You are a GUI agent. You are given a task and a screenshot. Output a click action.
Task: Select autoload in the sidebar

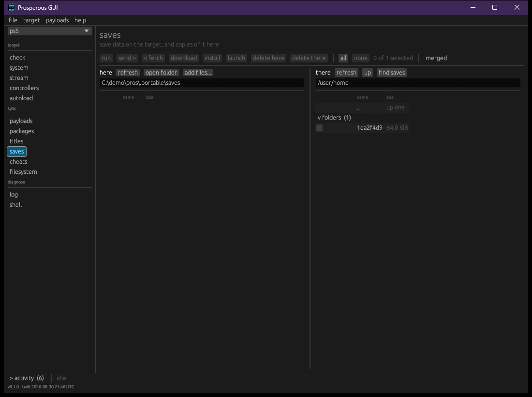click(21, 98)
